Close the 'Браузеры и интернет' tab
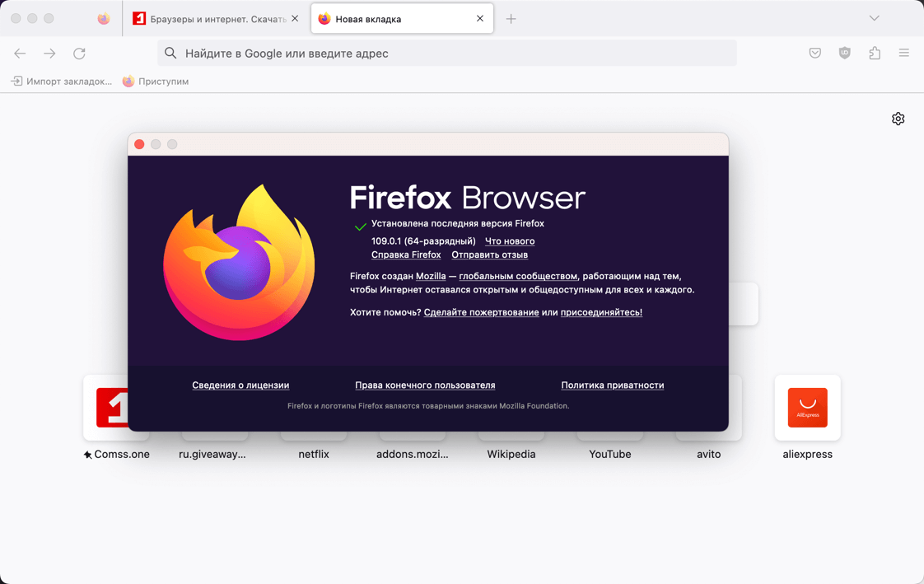The image size is (924, 584). tap(295, 19)
